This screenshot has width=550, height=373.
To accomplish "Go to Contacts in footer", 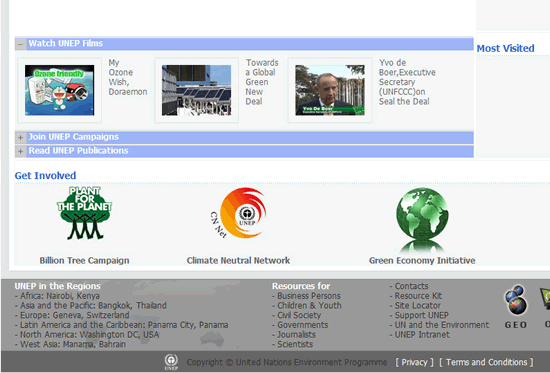I will point(411,286).
